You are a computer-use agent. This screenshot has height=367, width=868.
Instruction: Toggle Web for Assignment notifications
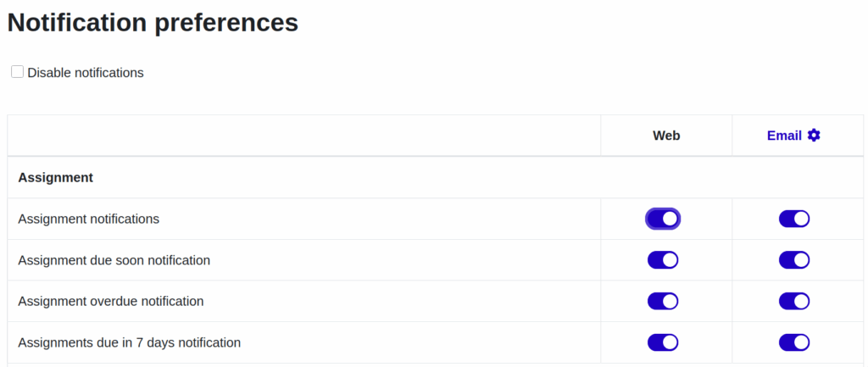tap(663, 219)
